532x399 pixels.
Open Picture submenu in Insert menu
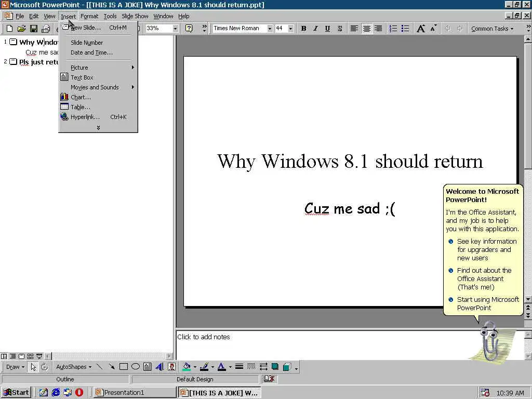(98, 68)
